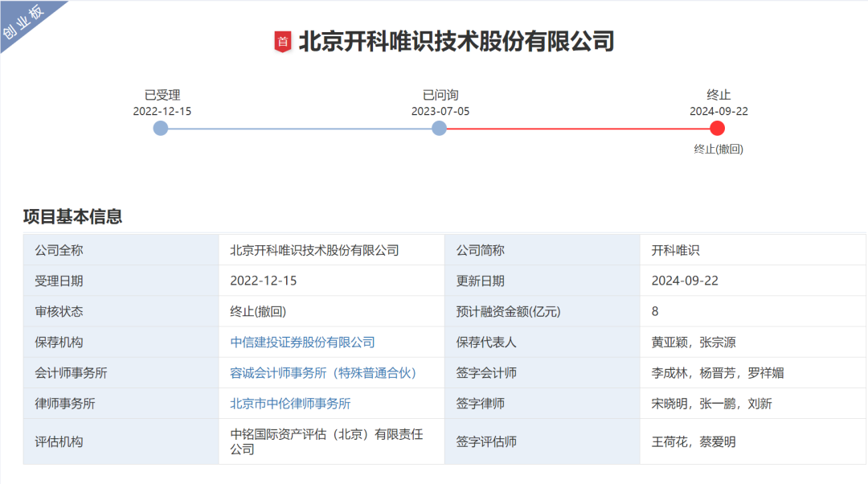Click the 黄亚颖，张宗源 sponsor representatives cell
Screen dimensions: 868x484
(x=693, y=342)
